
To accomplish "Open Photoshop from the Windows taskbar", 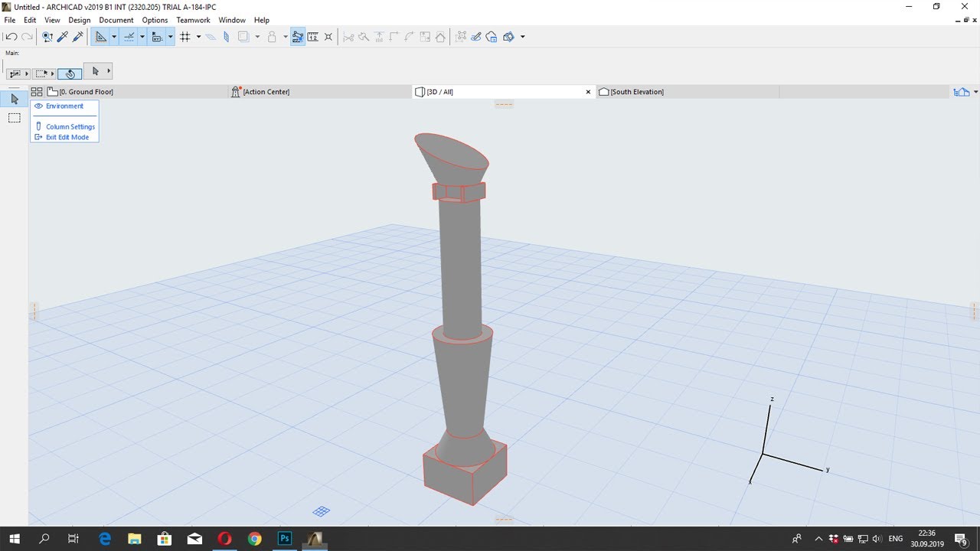I will tap(284, 539).
